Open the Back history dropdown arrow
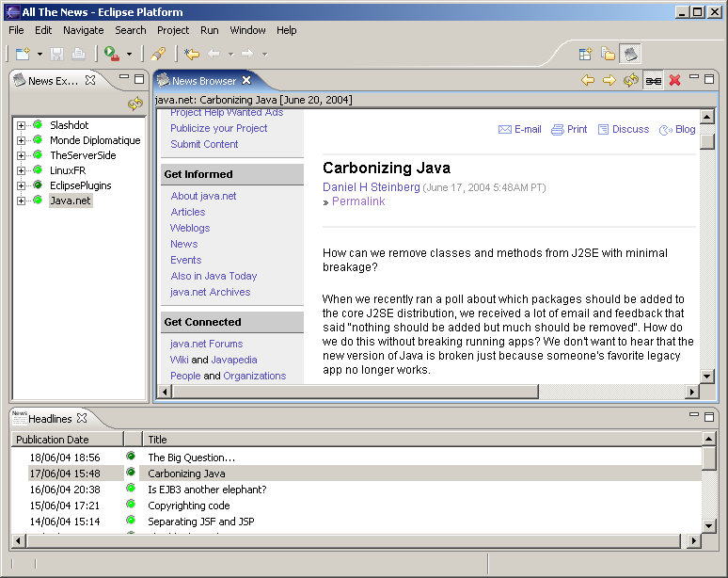The height and width of the screenshot is (578, 728). (x=230, y=55)
